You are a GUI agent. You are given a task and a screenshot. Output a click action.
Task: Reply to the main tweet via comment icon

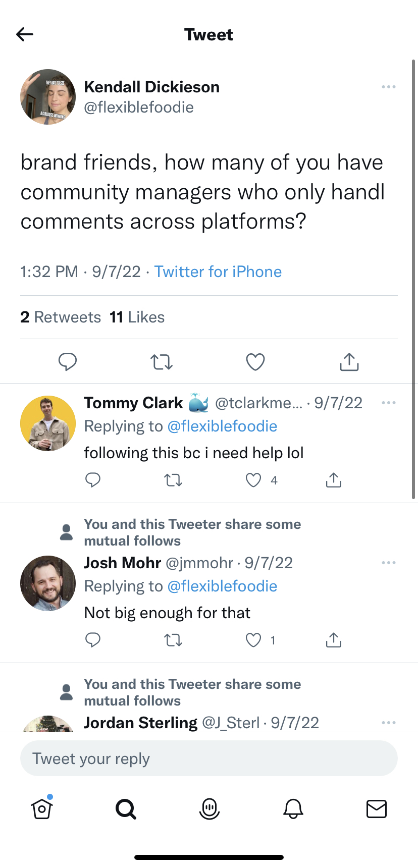coord(68,362)
